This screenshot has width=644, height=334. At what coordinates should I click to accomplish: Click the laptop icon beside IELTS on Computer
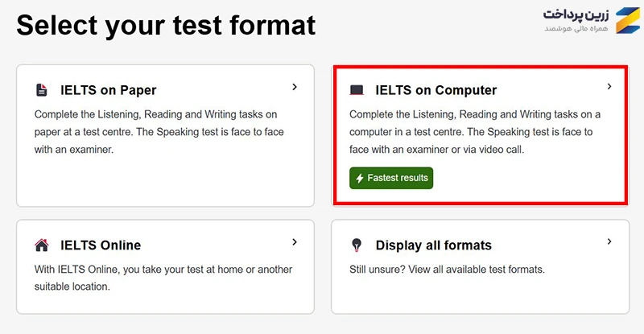click(357, 90)
